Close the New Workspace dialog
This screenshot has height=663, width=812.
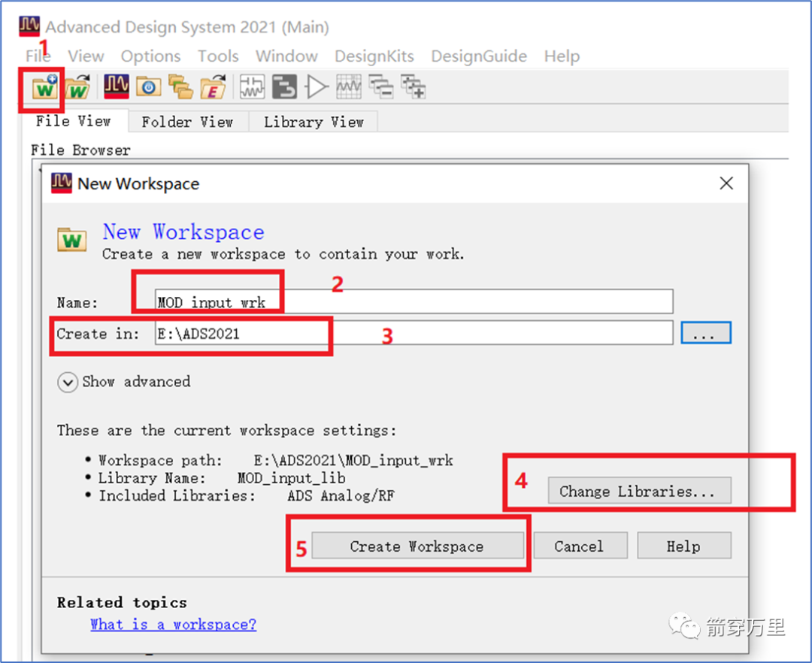(x=726, y=183)
